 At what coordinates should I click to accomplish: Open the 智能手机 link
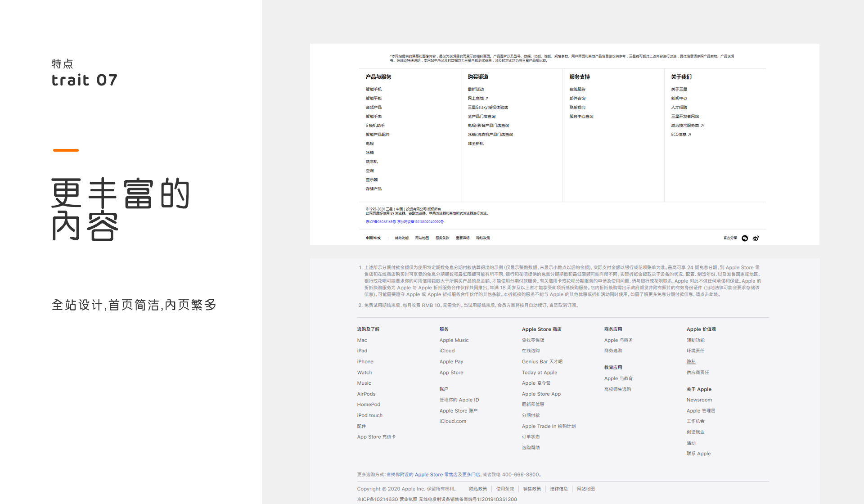pos(373,89)
